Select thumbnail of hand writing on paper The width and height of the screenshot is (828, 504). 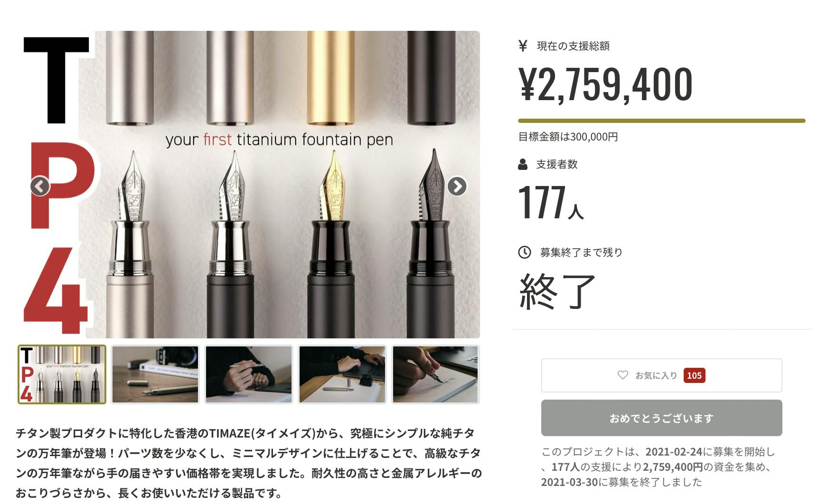[x=435, y=374]
